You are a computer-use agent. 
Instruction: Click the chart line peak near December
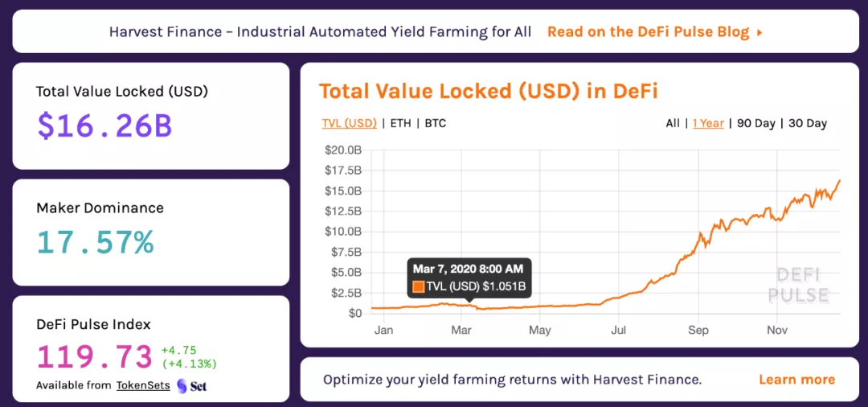click(840, 180)
